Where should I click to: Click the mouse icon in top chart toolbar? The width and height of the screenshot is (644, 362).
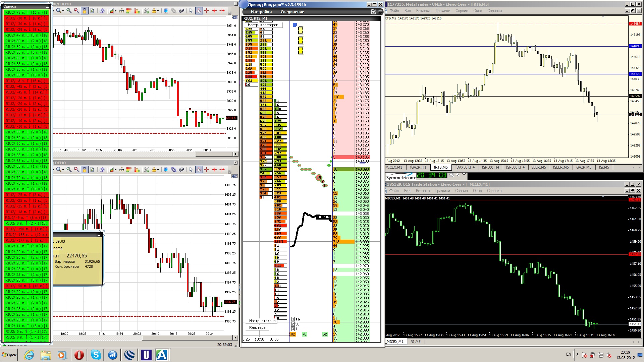click(x=181, y=11)
